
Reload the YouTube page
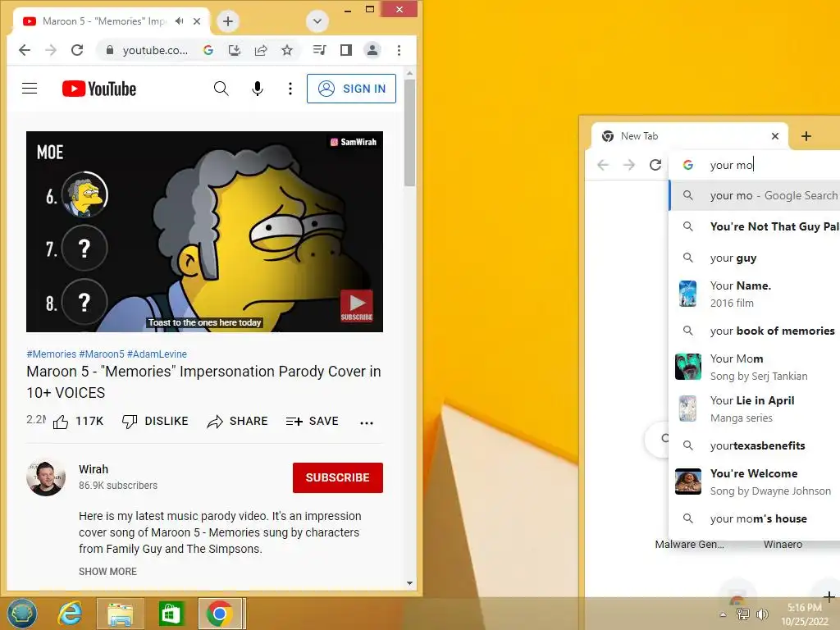coord(77,50)
